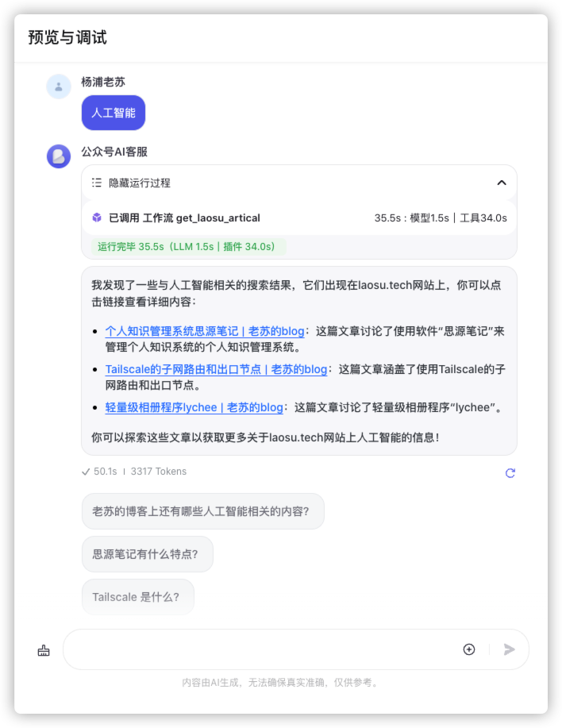This screenshot has height=728, width=562.
Task: Expand the get_laosu_artical workflow call row
Action: click(299, 218)
